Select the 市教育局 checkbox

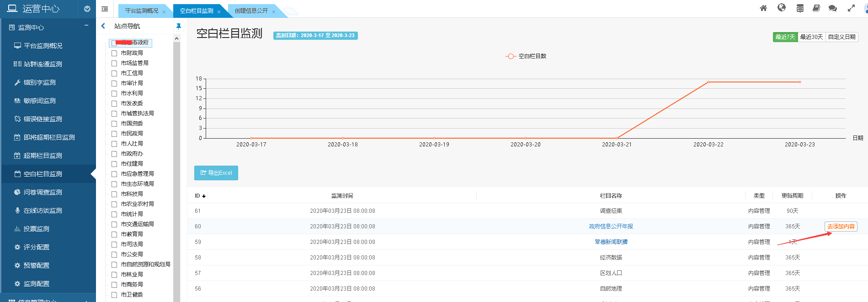point(114,234)
